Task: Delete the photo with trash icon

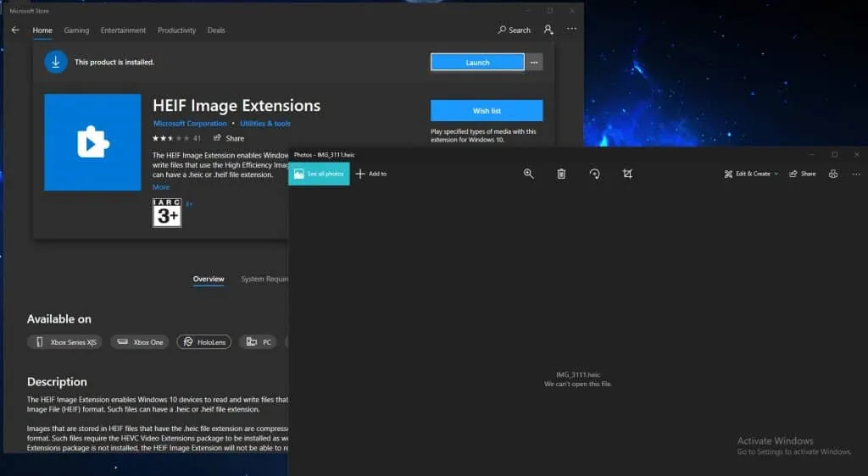Action: tap(561, 174)
